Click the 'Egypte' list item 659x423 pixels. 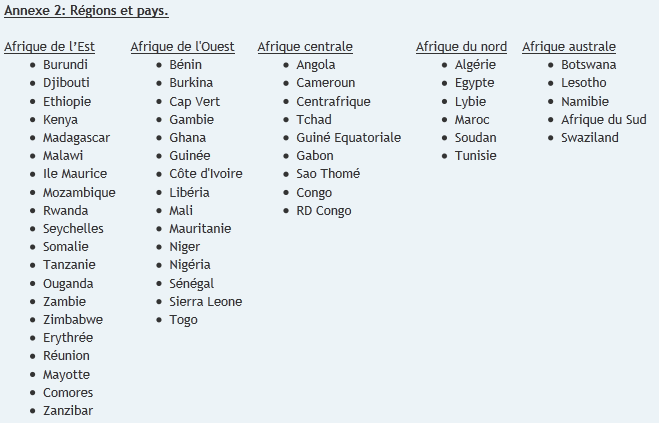click(474, 83)
